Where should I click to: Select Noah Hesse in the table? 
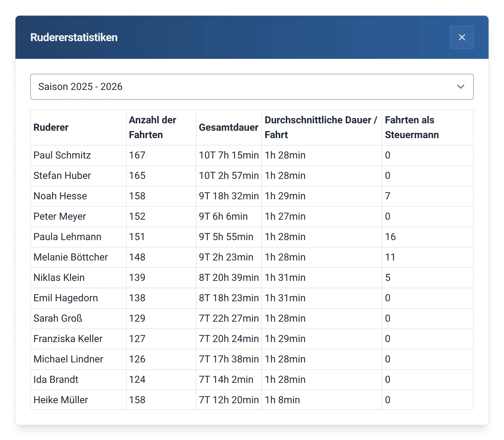click(60, 196)
